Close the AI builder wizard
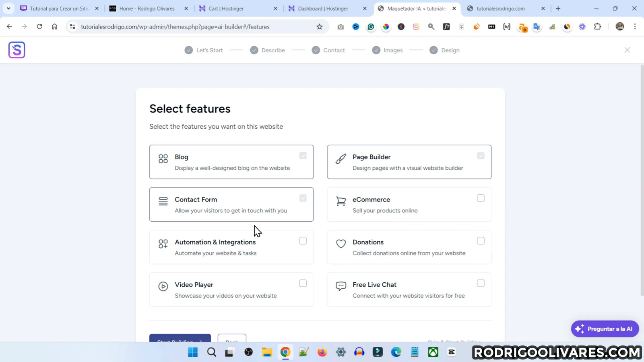 pos(627,50)
